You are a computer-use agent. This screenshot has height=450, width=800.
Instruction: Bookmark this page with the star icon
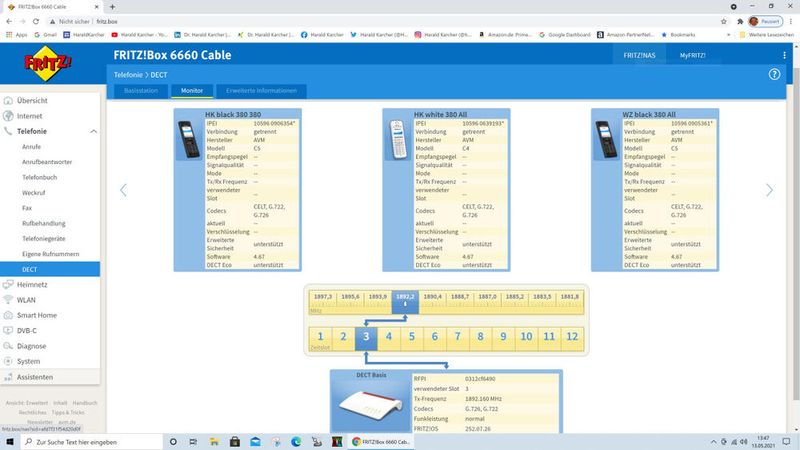[723, 21]
